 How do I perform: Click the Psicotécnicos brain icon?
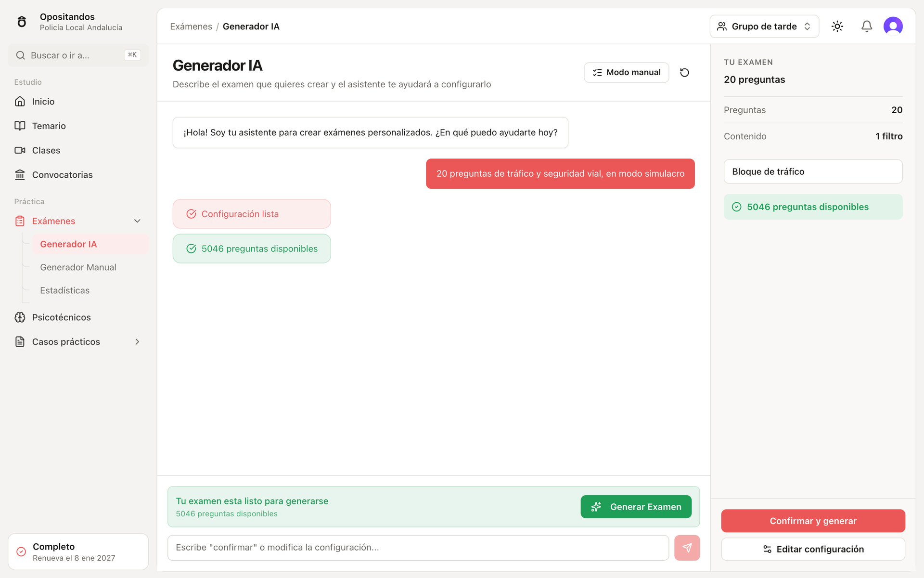(20, 317)
